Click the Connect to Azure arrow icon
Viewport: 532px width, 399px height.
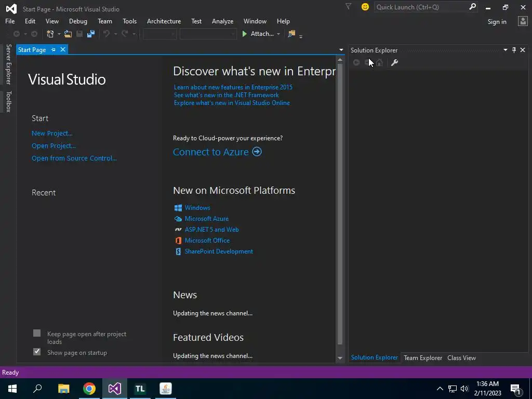point(257,151)
